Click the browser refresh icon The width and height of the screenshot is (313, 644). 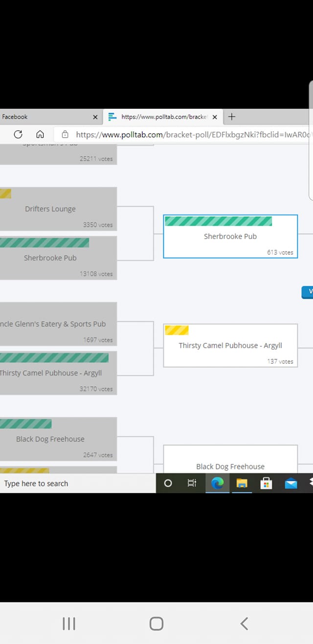[x=18, y=134]
